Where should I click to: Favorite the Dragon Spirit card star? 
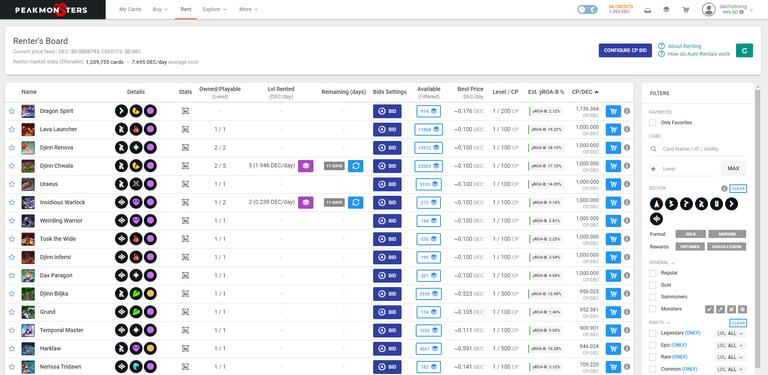pos(12,111)
